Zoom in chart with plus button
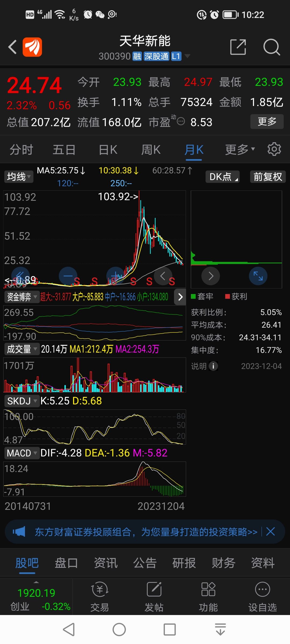This screenshot has width=290, height=644. 115,276
